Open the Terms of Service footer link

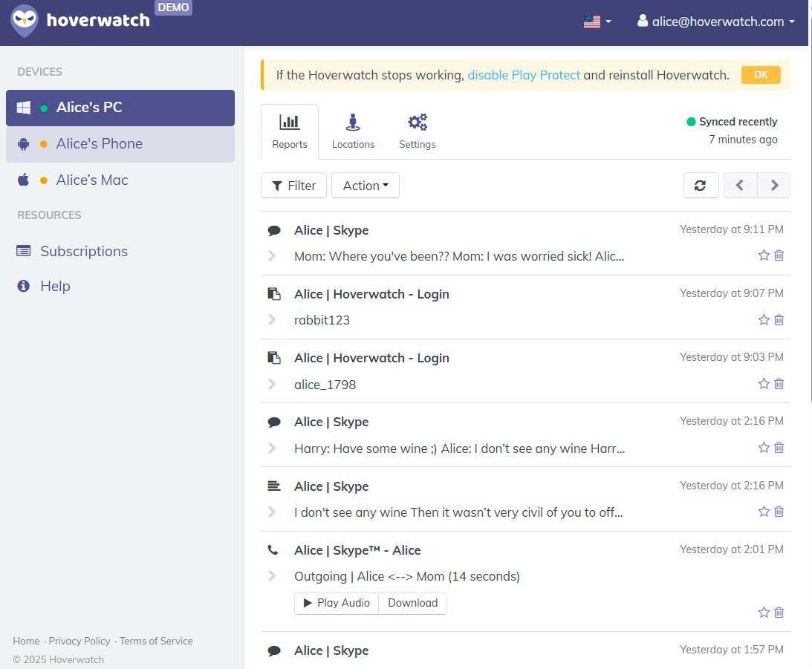[x=156, y=641]
